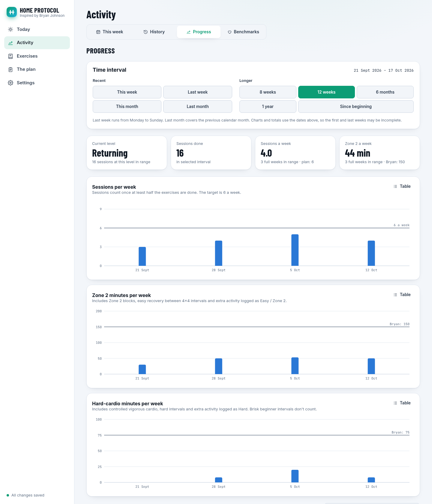Click list icon in Zone 2 minutes card
The width and height of the screenshot is (432, 504).
click(395, 295)
